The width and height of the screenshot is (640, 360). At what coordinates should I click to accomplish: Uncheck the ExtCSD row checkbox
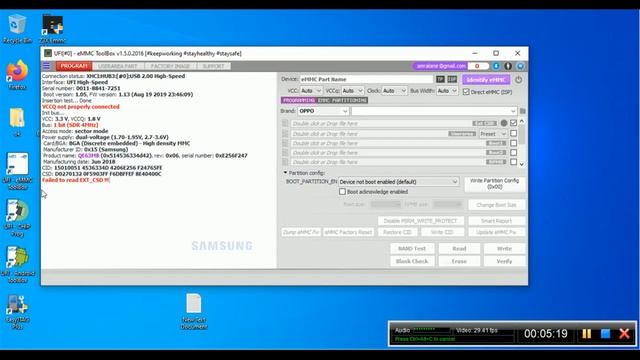coord(513,123)
